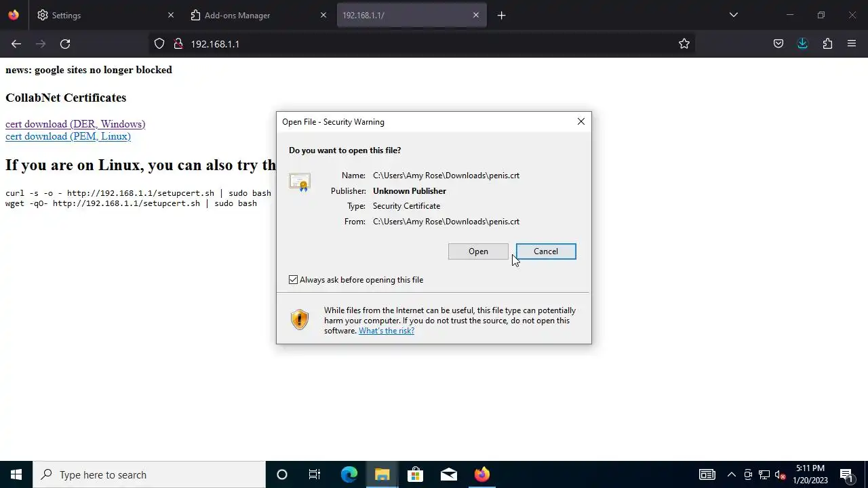Viewport: 868px width, 488px height.
Task: Click the muted volume tray icon
Action: click(781, 474)
